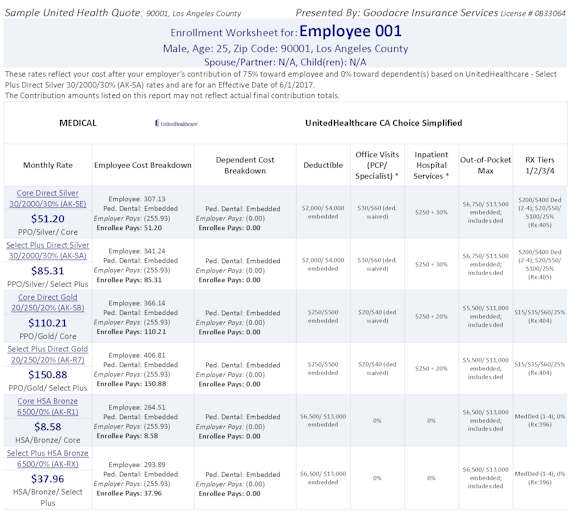The width and height of the screenshot is (570, 512).
Task: Click Enrollee Pays: 150.88 in employee breakdown
Action: tap(131, 384)
